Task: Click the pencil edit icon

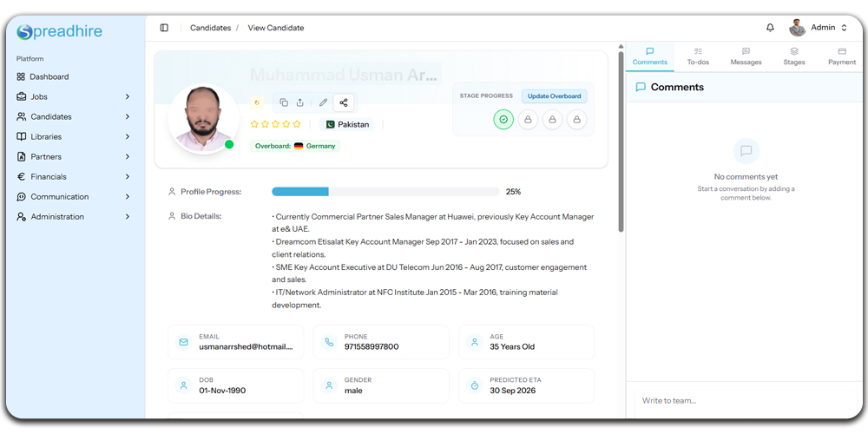Action: pyautogui.click(x=324, y=102)
